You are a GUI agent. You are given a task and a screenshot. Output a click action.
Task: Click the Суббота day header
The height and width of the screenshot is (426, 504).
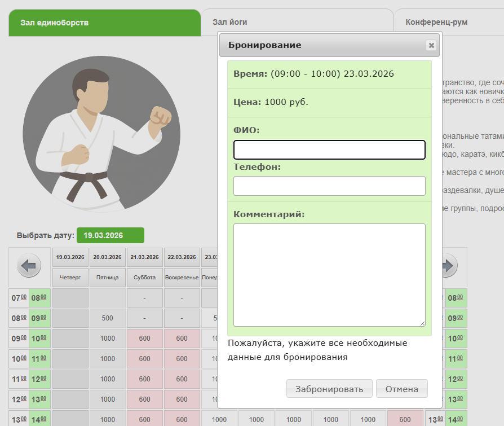[145, 278]
